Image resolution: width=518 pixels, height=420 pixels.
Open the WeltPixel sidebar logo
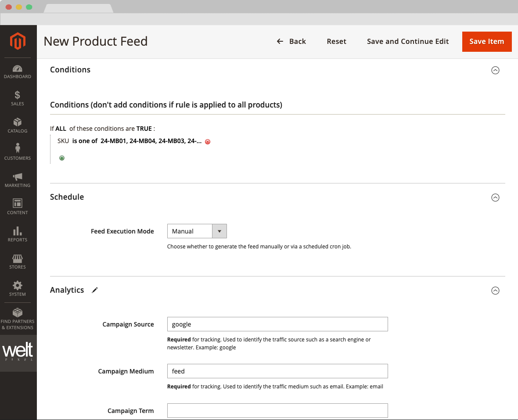(x=18, y=353)
